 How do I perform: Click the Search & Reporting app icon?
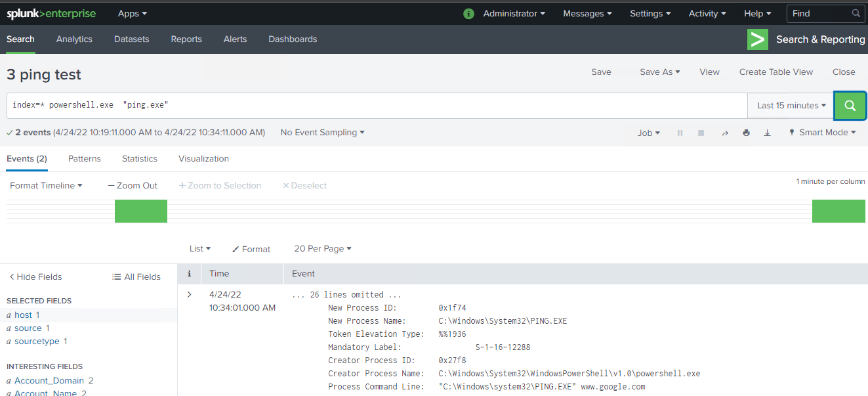pyautogui.click(x=757, y=39)
